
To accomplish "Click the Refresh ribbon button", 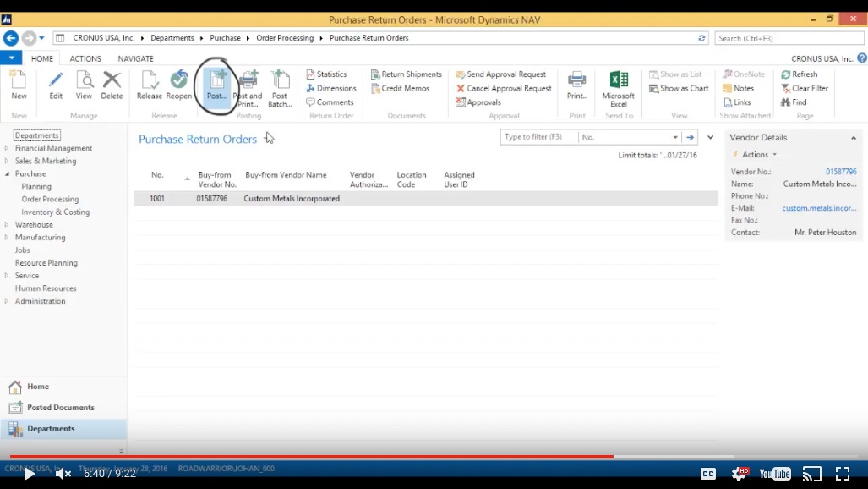I will pos(800,74).
